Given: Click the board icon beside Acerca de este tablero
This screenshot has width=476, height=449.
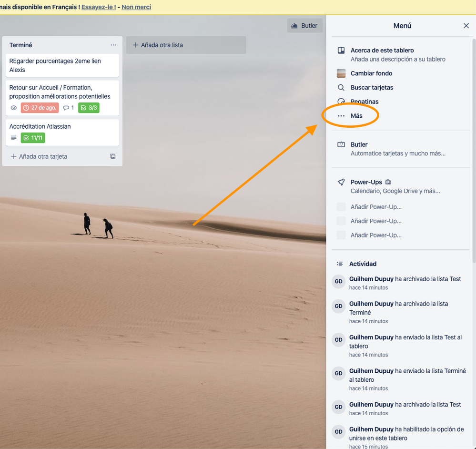Looking at the screenshot, I should coord(341,51).
